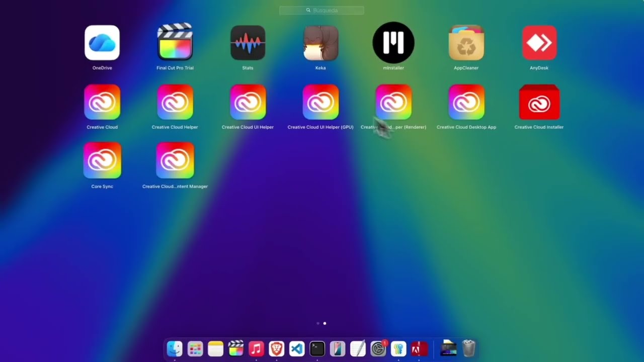The width and height of the screenshot is (644, 362).
Task: Open Final Cut Pro in the Dock
Action: click(236, 348)
